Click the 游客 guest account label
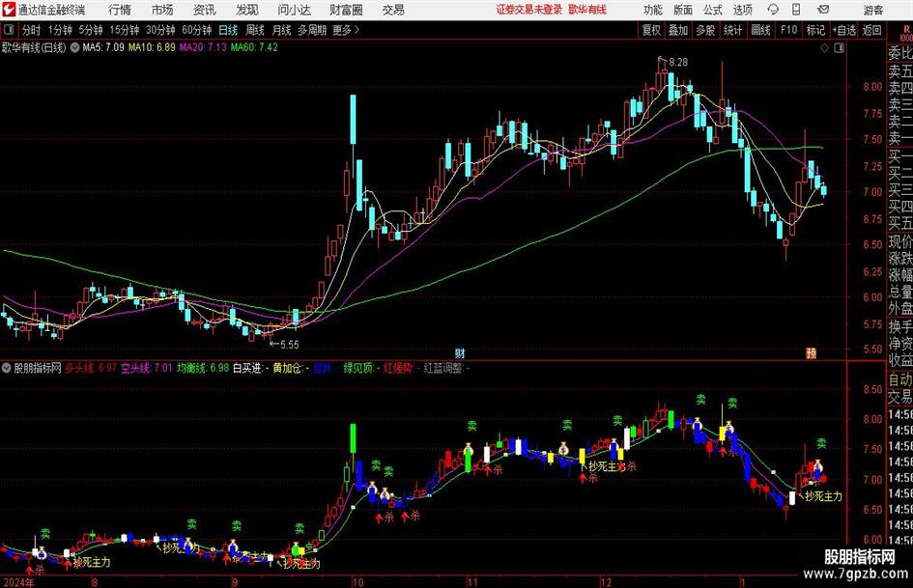This screenshot has height=588, width=913. point(872,10)
